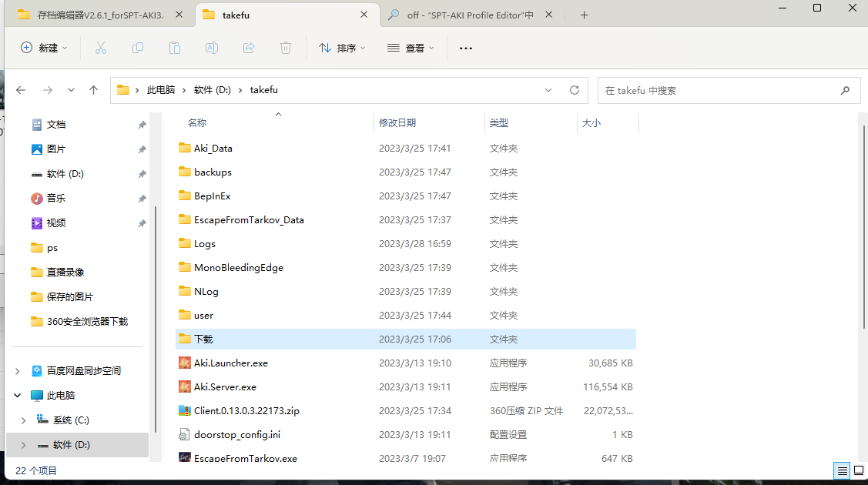This screenshot has width=868, height=485.
Task: Click the Delete trash can icon
Action: [x=286, y=48]
